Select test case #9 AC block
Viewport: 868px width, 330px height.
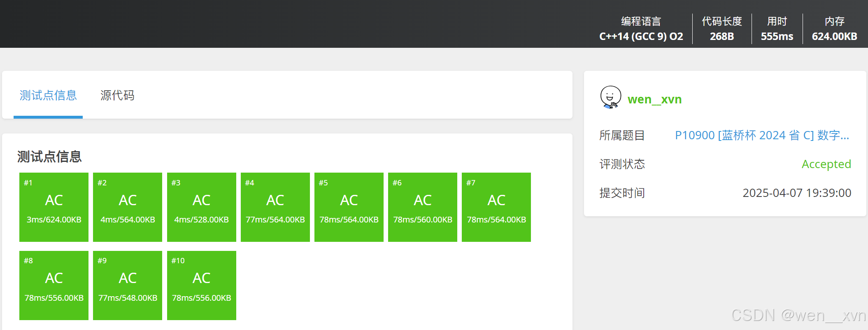pyautogui.click(x=128, y=286)
